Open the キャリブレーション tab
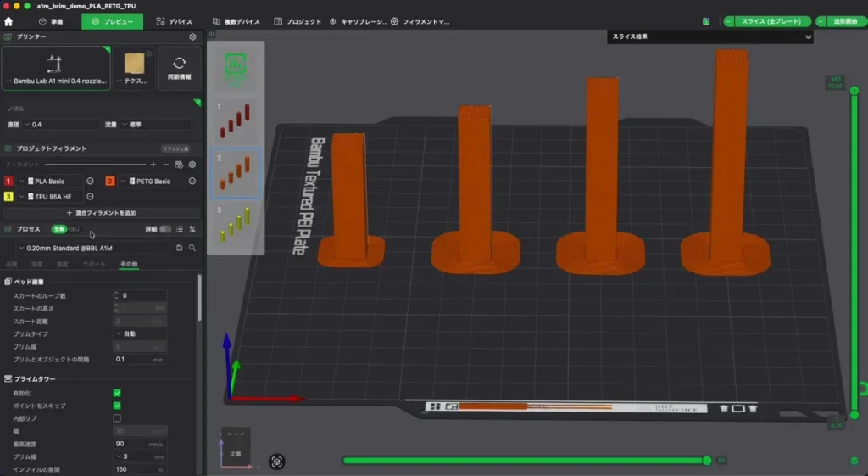The height and width of the screenshot is (476, 868). (359, 21)
